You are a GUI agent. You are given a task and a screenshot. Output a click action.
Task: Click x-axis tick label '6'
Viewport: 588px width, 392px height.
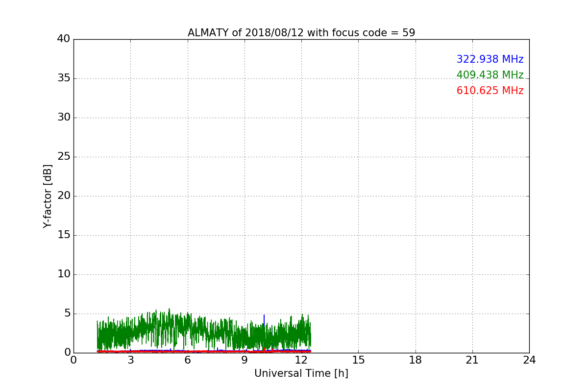pos(187,360)
